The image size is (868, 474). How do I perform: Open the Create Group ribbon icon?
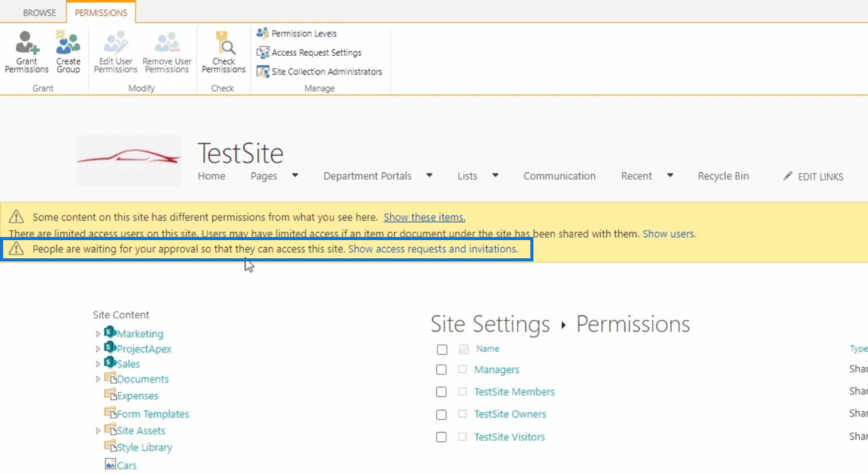[x=68, y=43]
